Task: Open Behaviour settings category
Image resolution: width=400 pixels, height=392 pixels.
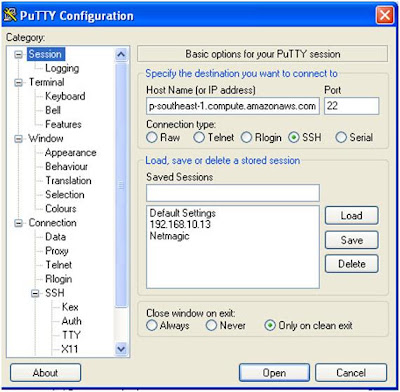Action: pyautogui.click(x=67, y=166)
